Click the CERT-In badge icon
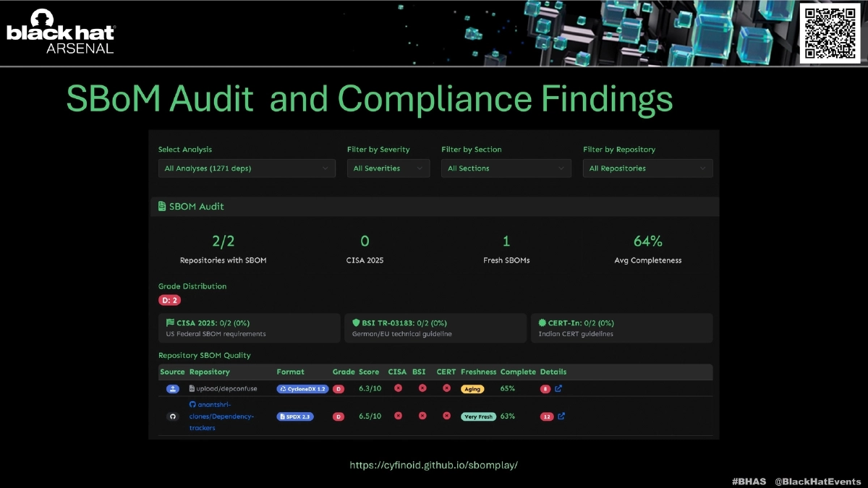This screenshot has height=488, width=868. 542,323
